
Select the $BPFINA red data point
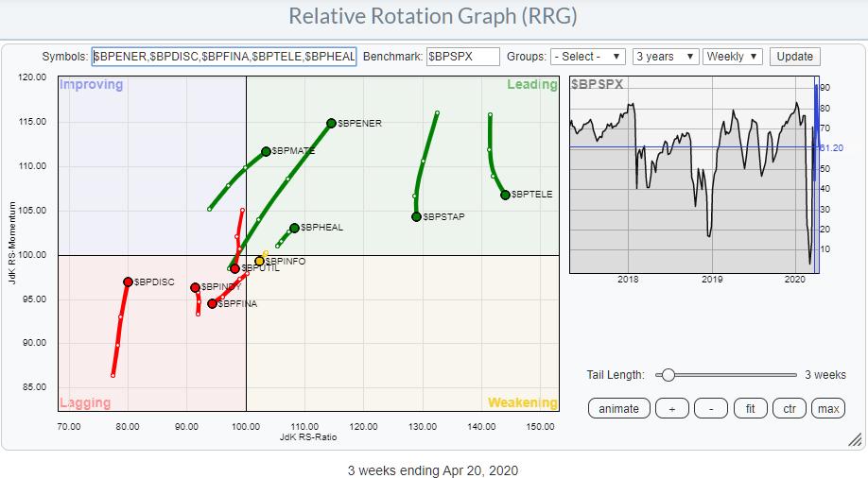click(212, 304)
